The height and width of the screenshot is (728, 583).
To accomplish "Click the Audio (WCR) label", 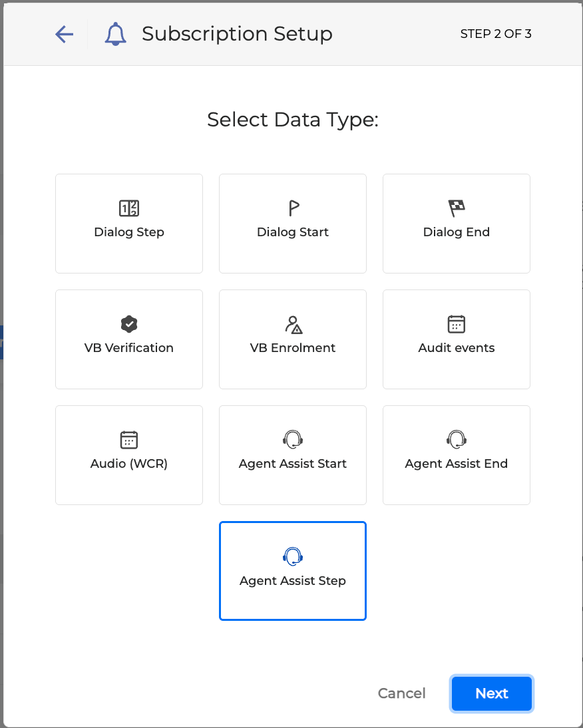I will 129,463.
